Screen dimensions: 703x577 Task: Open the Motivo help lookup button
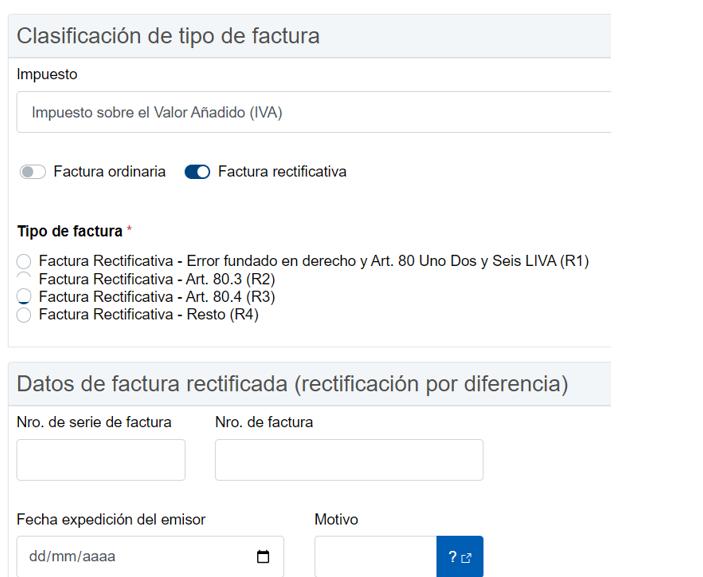pyautogui.click(x=459, y=557)
